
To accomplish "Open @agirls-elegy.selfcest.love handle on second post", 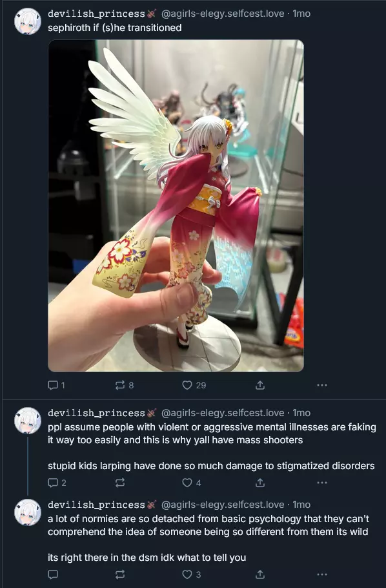I will click(x=223, y=413).
